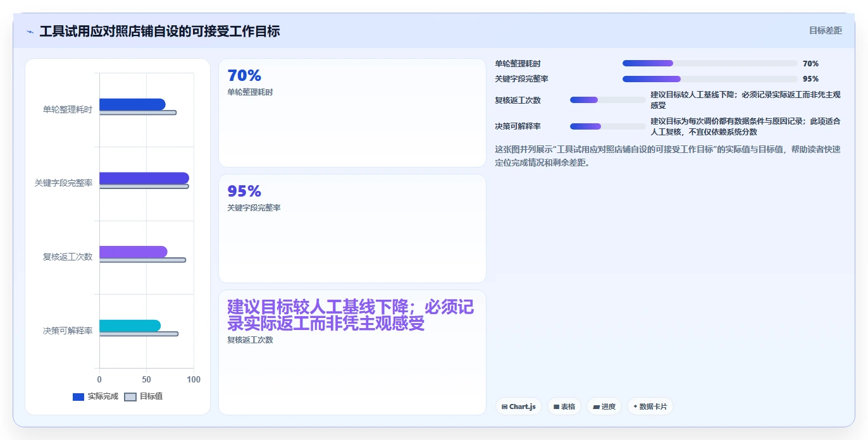
Task: Toggle the 目标值 legend swatch
Action: (130, 397)
